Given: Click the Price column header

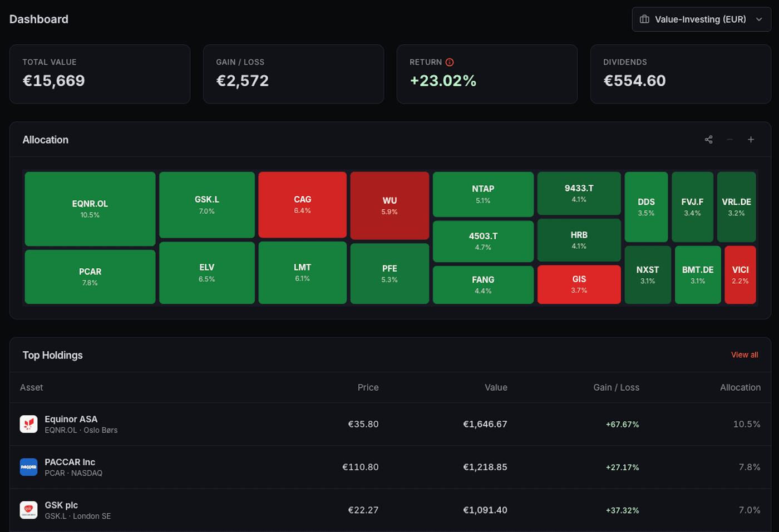Looking at the screenshot, I should 368,387.
